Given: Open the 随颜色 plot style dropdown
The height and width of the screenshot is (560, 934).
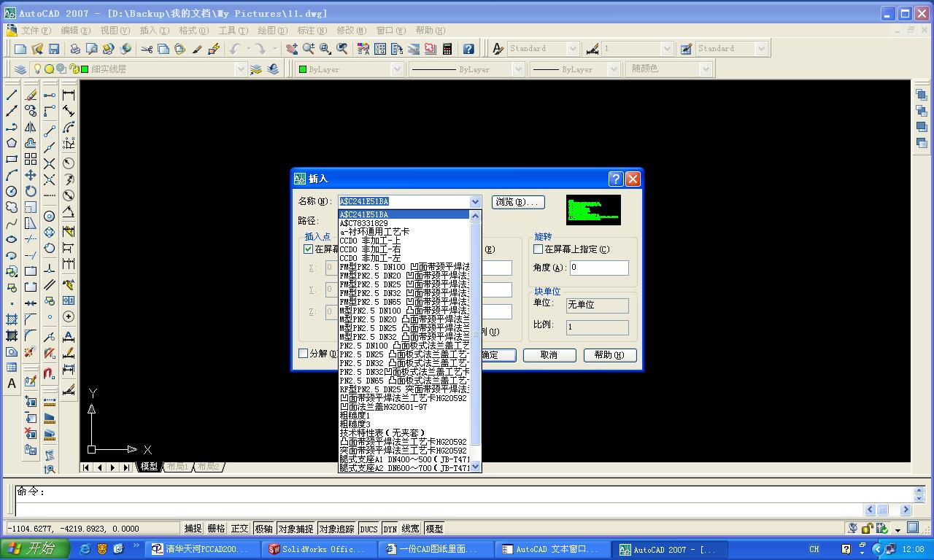Looking at the screenshot, I should pos(705,69).
